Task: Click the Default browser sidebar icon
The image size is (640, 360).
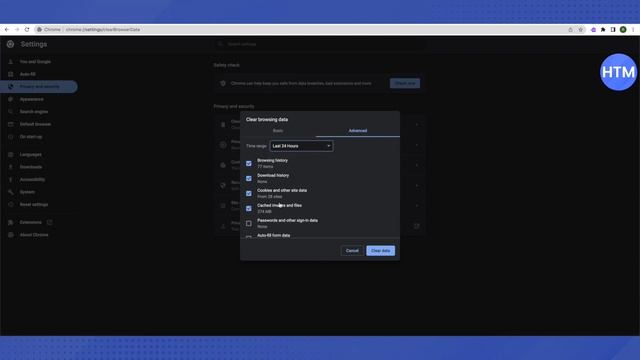Action: [x=11, y=124]
